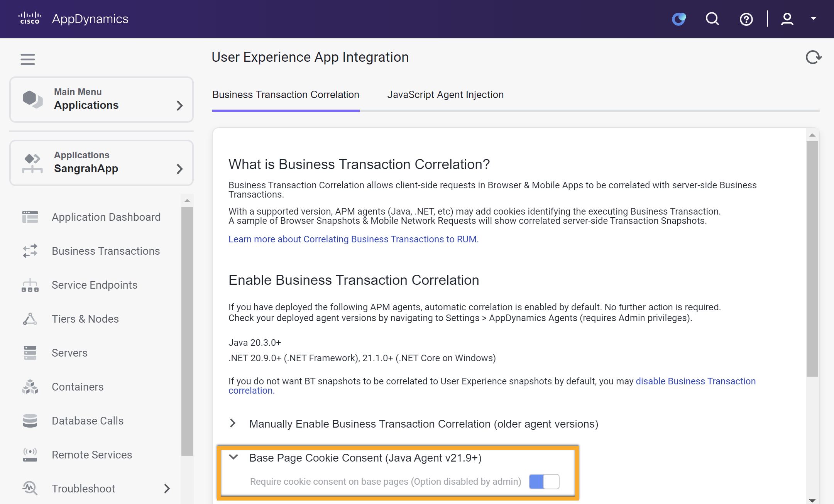The width and height of the screenshot is (834, 504).
Task: Click the Business Transactions arrows icon
Action: click(30, 251)
